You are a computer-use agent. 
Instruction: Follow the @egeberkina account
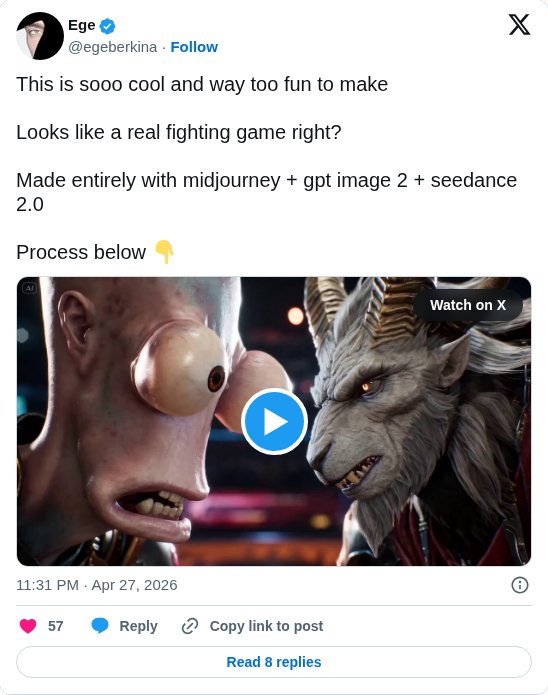point(194,47)
